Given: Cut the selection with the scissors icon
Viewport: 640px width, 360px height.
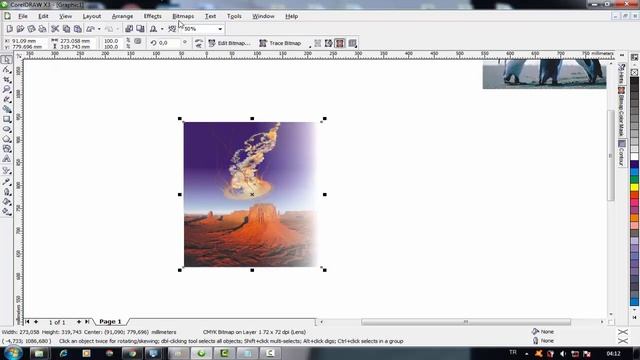Looking at the screenshot, I should 55,29.
